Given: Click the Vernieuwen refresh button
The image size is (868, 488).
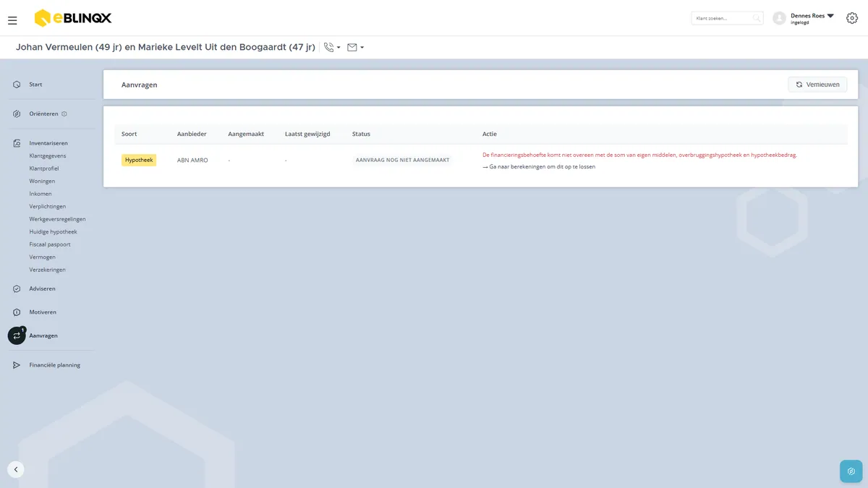Looking at the screenshot, I should click(x=817, y=85).
